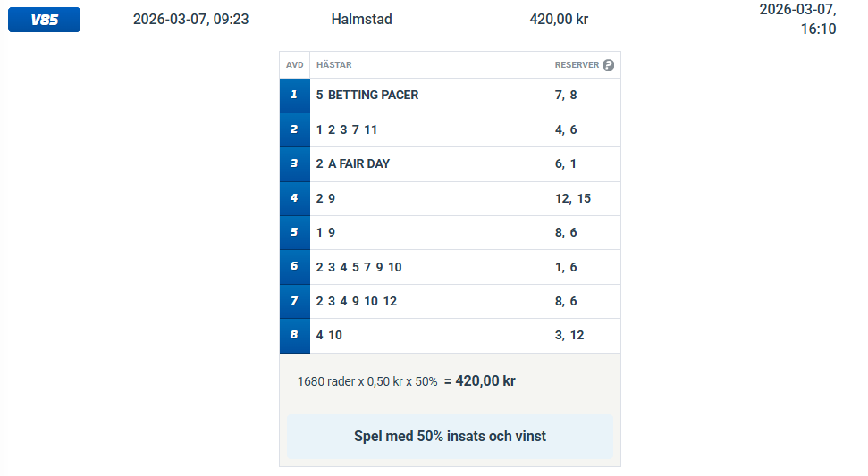Click the HÄSTAR column header
Screen dimensions: 868x476
(333, 65)
